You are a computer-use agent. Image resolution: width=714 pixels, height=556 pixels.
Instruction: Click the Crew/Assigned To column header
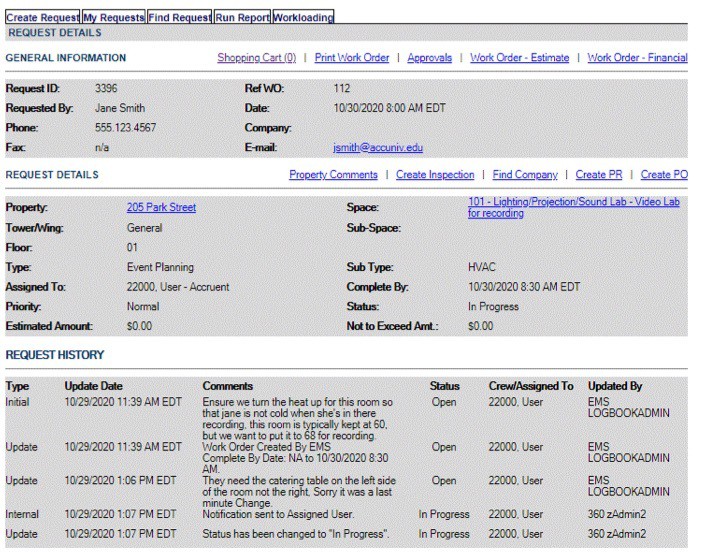pyautogui.click(x=530, y=386)
